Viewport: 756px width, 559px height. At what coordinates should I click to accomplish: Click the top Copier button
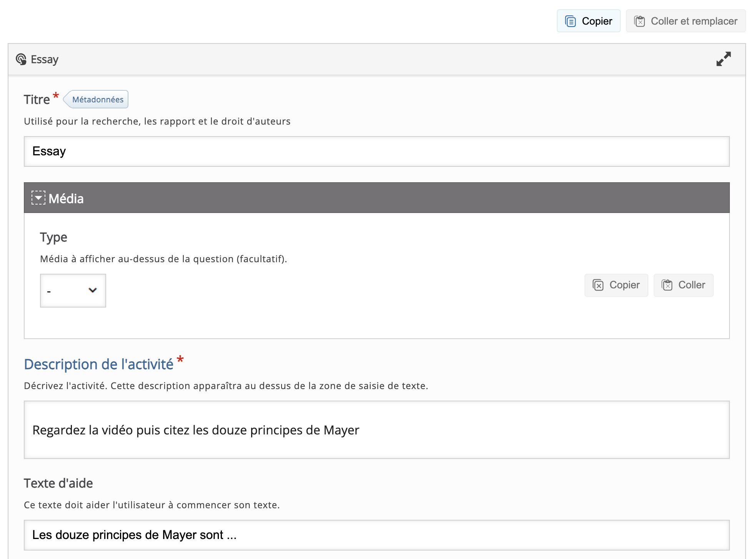[588, 21]
